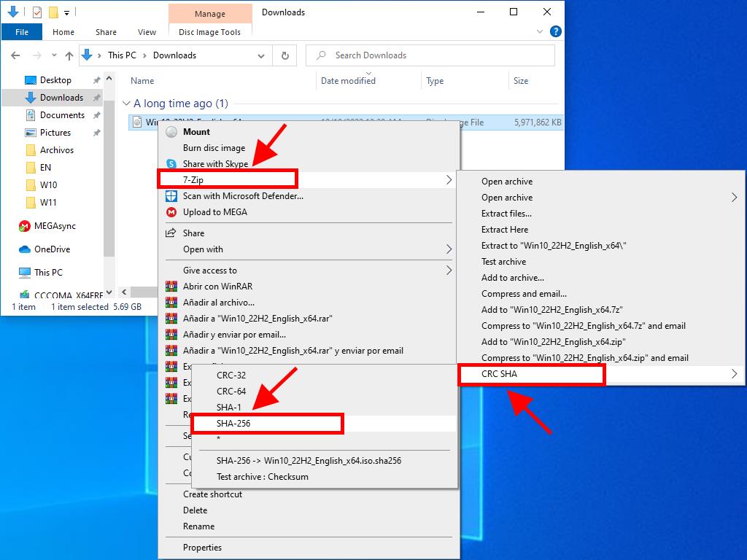Click the Help question mark icon
The height and width of the screenshot is (560, 747).
tap(555, 31)
